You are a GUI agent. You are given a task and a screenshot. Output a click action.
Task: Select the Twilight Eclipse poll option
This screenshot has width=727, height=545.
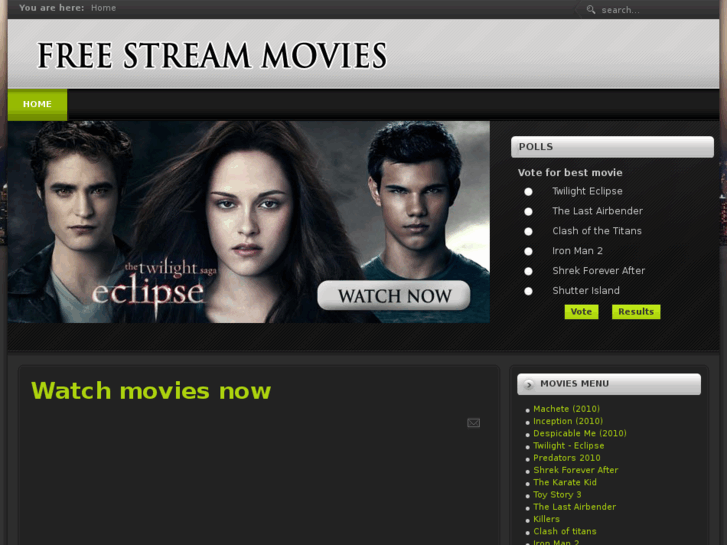528,192
